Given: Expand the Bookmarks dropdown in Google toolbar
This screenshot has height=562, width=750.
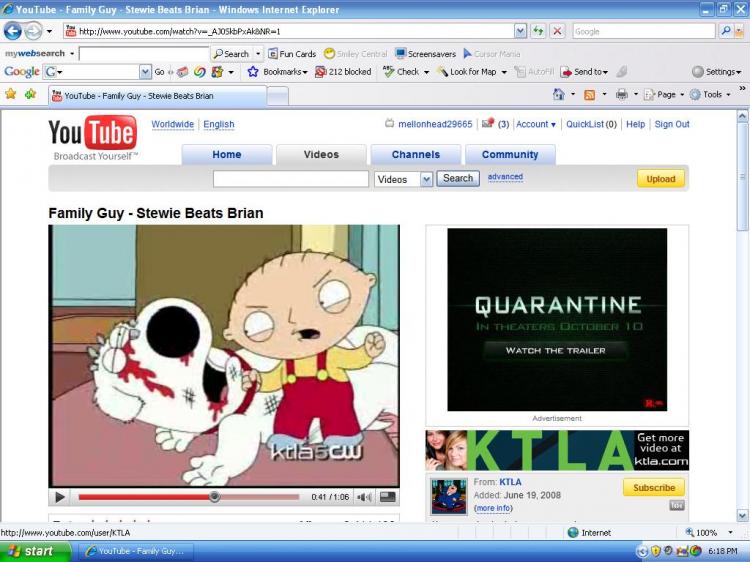Looking at the screenshot, I should point(305,72).
